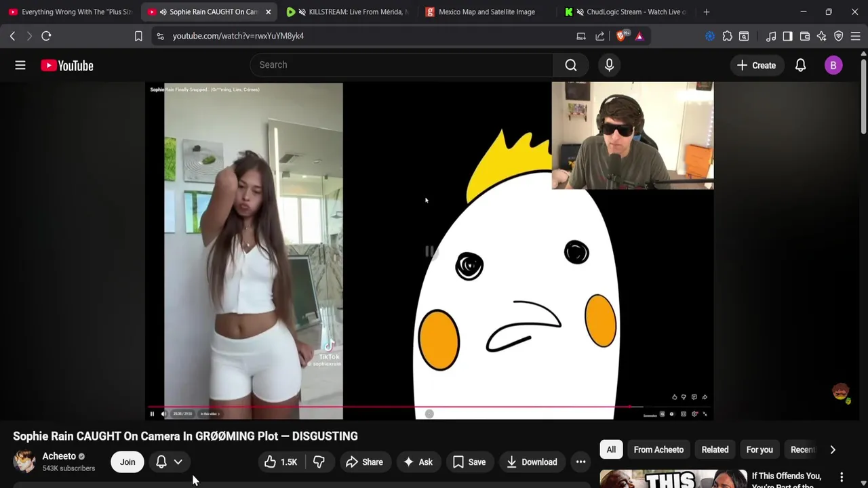The height and width of the screenshot is (488, 868).
Task: Show more filter chips with the right arrow
Action: click(x=833, y=449)
